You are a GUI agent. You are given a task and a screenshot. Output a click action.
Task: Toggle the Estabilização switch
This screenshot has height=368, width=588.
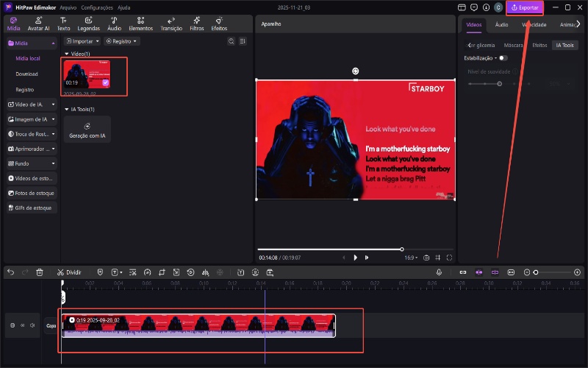click(503, 57)
